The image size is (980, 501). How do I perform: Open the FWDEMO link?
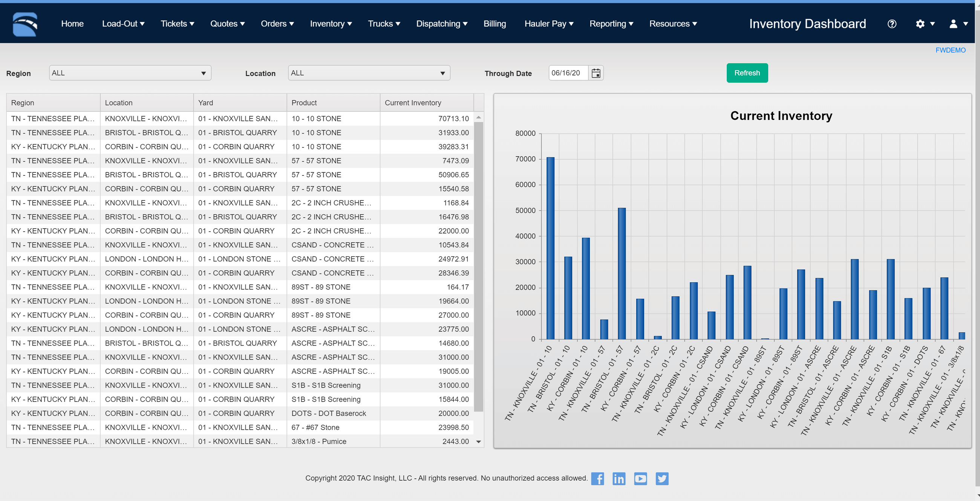click(950, 50)
